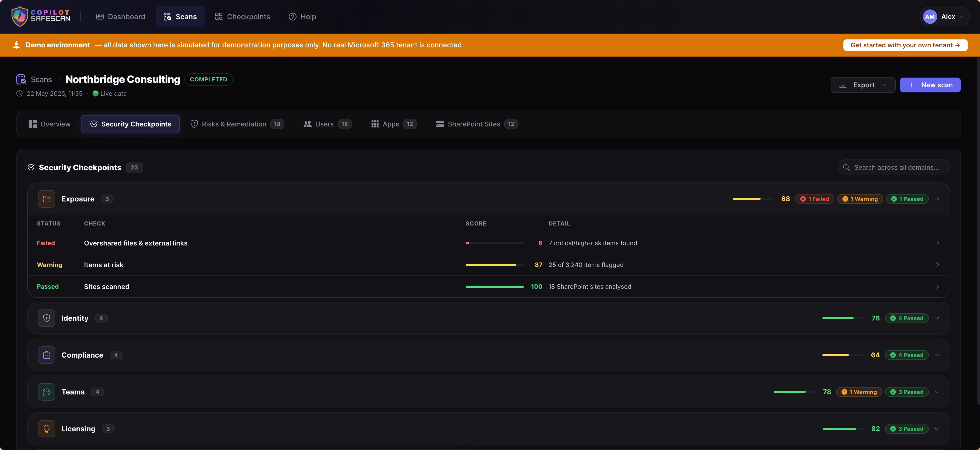Screen dimensions: 980x450
Task: Click the Licensing lightbulb icon
Action: (46, 429)
